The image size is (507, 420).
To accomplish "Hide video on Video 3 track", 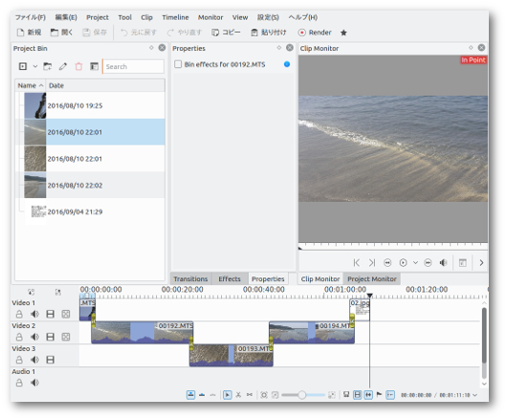I will [50, 360].
